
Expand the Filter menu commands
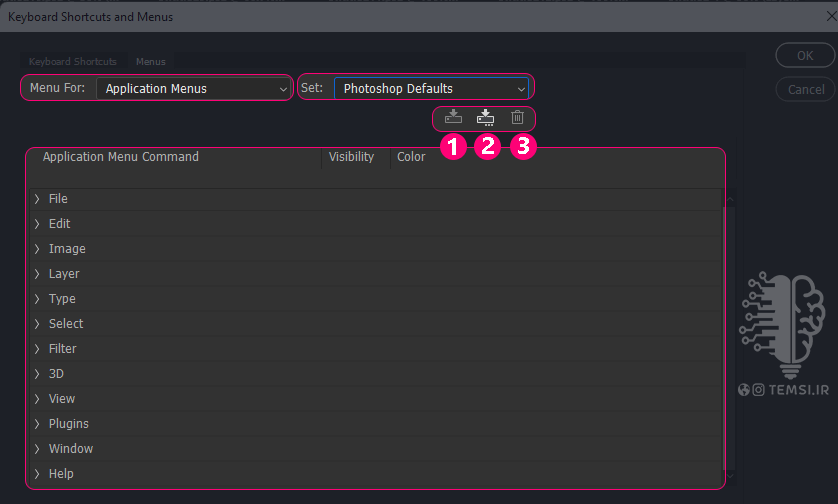coord(37,349)
